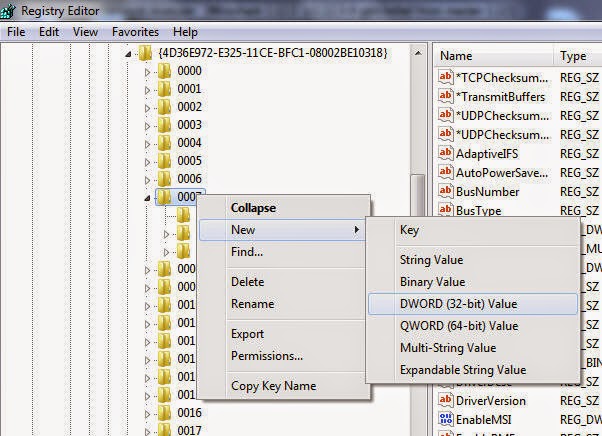Select the 0004 tree key

189,143
